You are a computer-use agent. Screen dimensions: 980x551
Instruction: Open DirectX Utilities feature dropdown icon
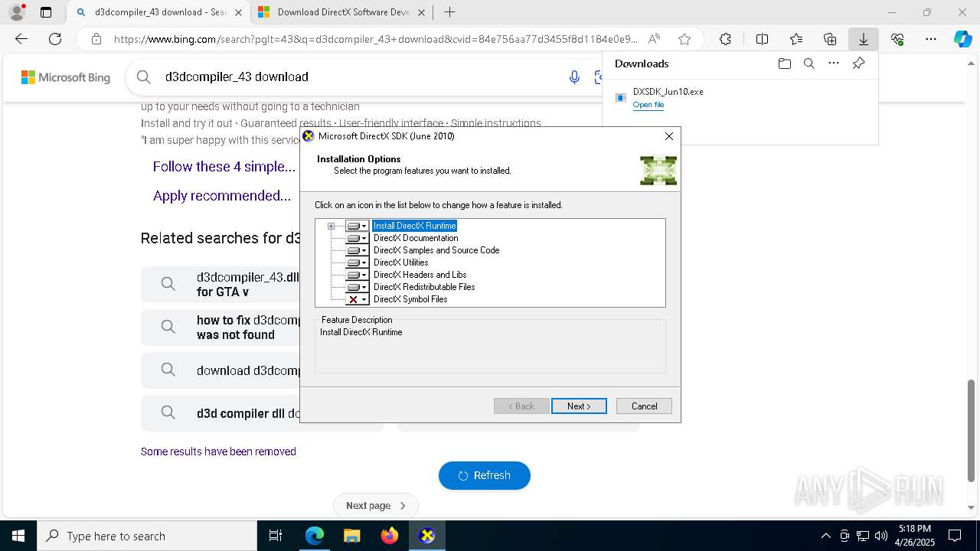click(357, 262)
